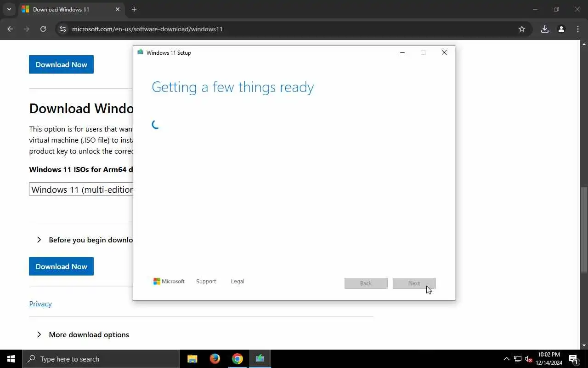Go back in Chrome browser
Viewport: 588px width, 368px height.
click(10, 29)
